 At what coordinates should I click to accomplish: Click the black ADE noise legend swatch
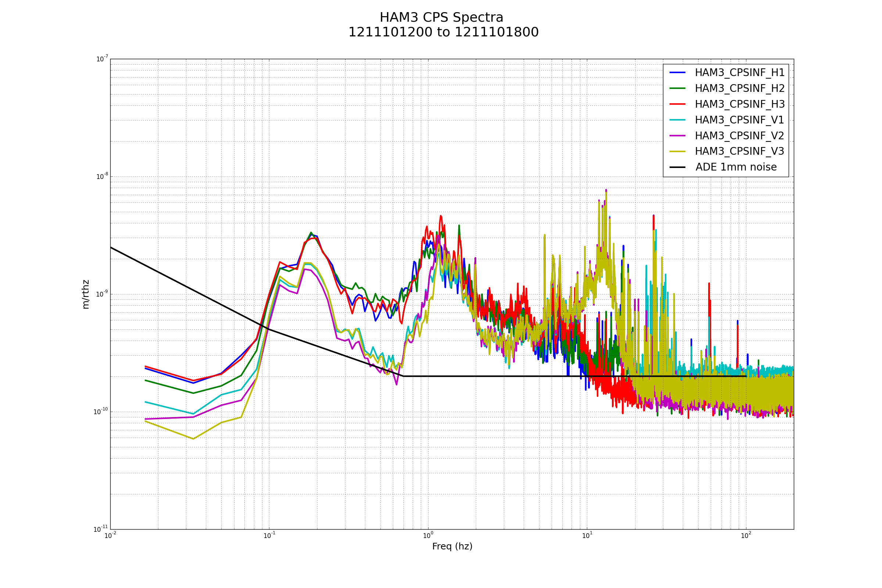pyautogui.click(x=677, y=167)
